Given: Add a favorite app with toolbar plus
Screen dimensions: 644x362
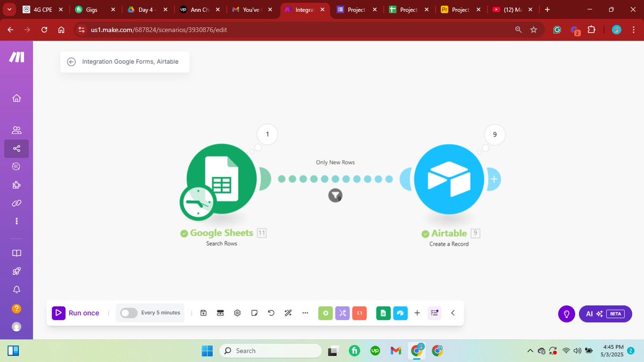Looking at the screenshot, I should [417, 313].
